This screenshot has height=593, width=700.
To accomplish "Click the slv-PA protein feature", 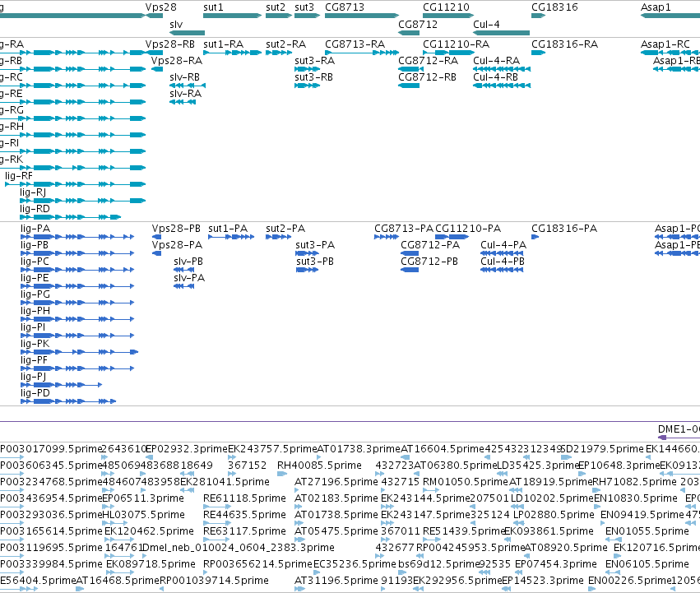I will click(x=184, y=287).
